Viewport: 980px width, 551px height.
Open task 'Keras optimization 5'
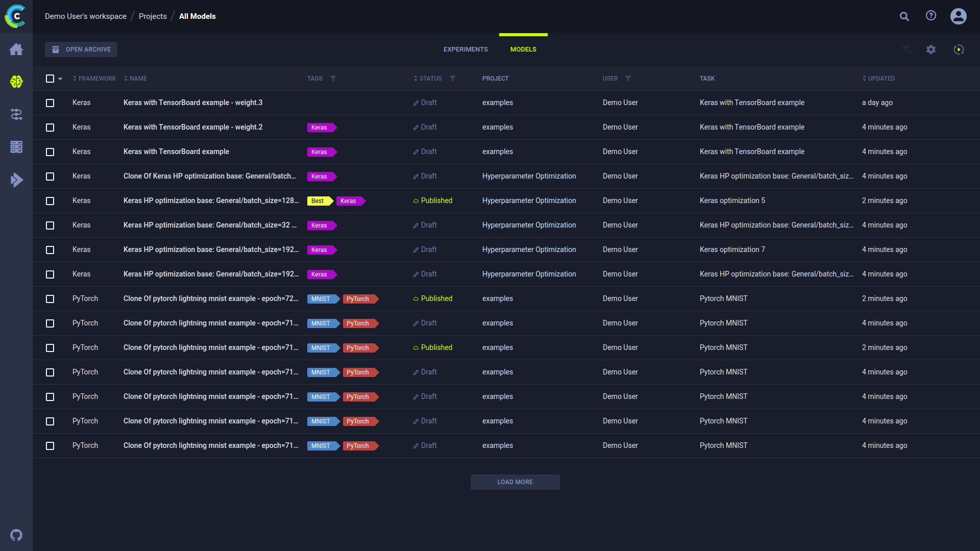click(732, 201)
